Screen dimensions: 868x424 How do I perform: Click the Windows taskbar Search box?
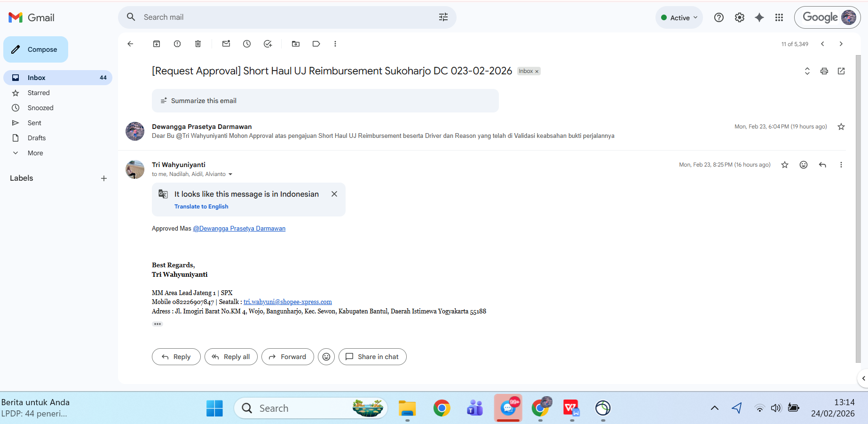point(311,408)
